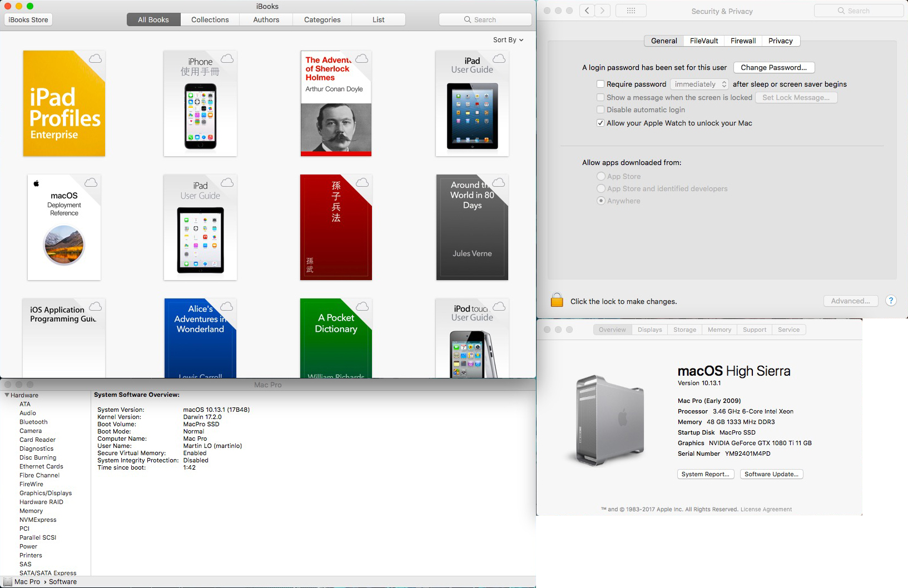Image resolution: width=908 pixels, height=588 pixels.
Task: Download iPad Profiles Enterprise via cloud icon
Action: (x=96, y=58)
